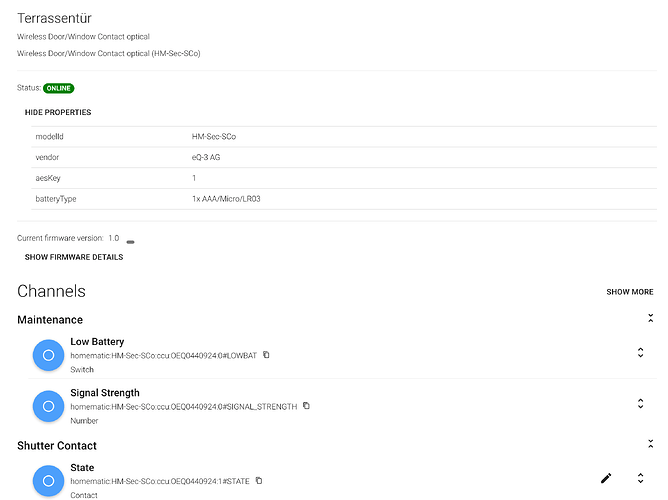Viewport: 668px width, 500px height.
Task: Click the firmware status icon beside version 1.0
Action: (x=130, y=241)
